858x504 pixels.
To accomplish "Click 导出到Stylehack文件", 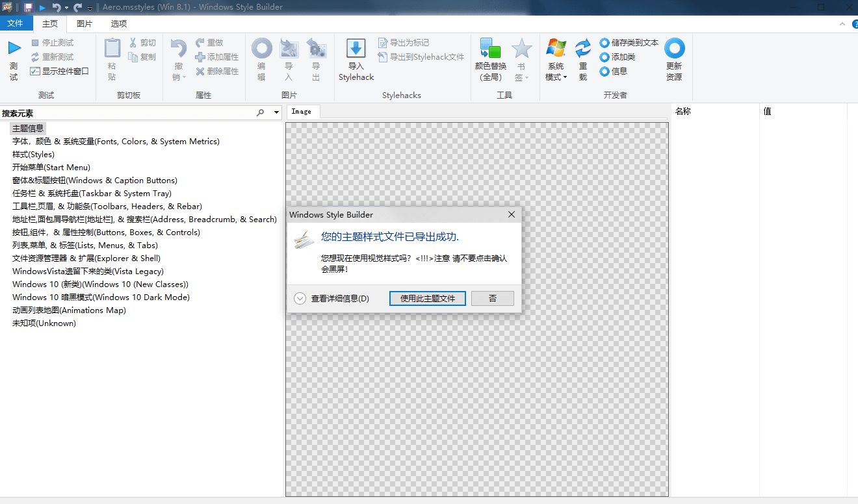I will 421,57.
